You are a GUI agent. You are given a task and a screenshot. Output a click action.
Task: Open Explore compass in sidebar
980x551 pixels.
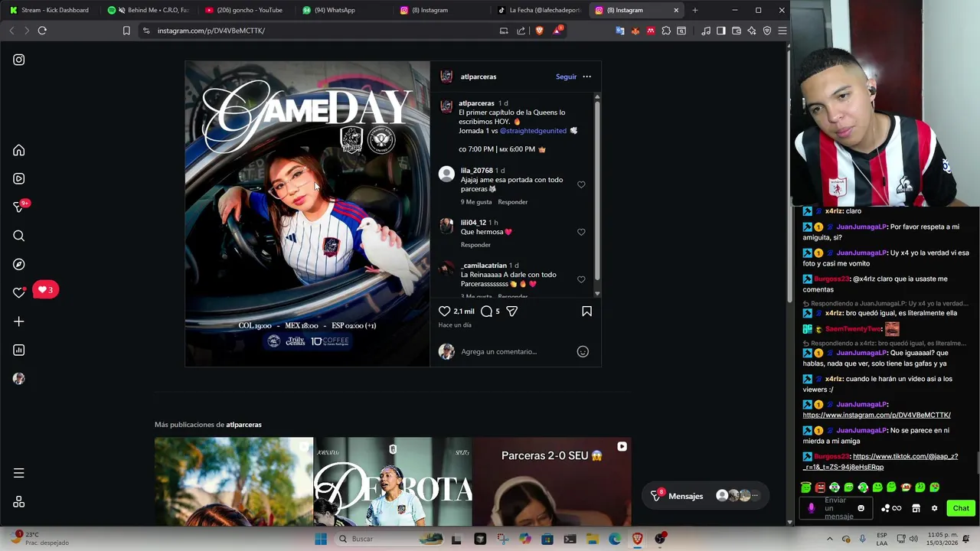(19, 265)
